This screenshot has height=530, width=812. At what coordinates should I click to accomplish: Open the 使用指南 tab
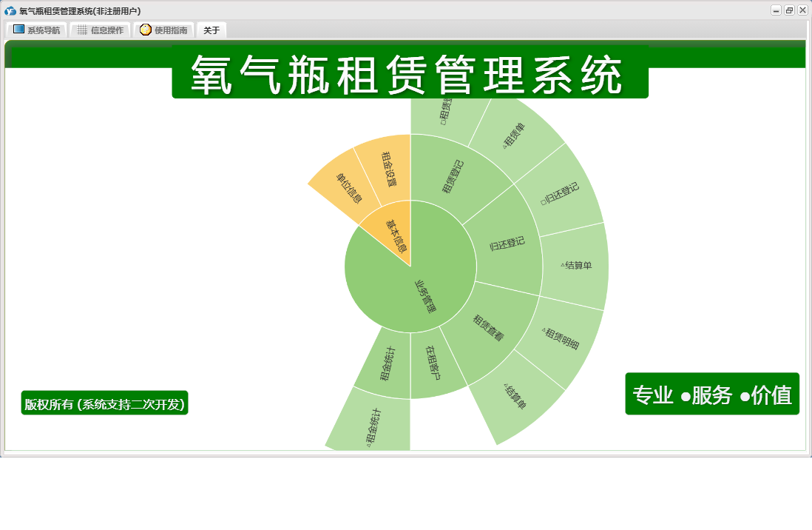[x=163, y=30]
